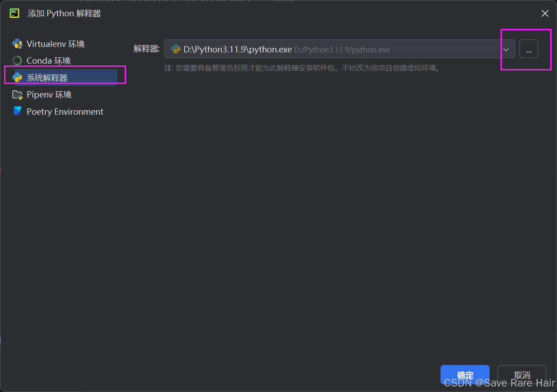The height and width of the screenshot is (392, 557).
Task: Click the 确定 button
Action: (x=465, y=375)
